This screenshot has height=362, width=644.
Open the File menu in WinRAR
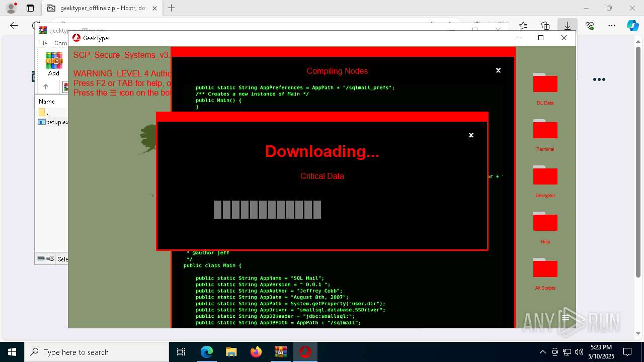click(x=43, y=43)
